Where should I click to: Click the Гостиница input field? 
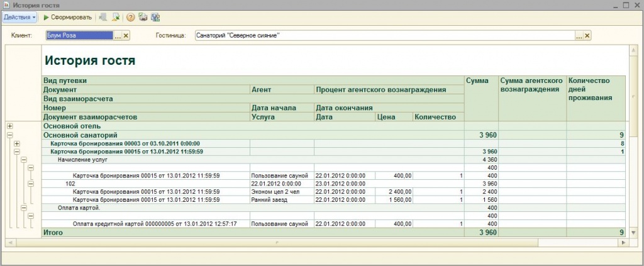click(384, 36)
